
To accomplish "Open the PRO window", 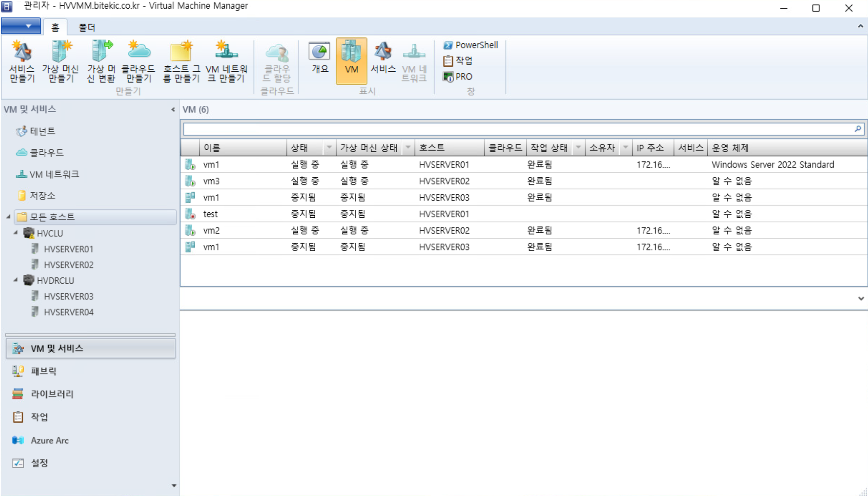I will tap(458, 77).
